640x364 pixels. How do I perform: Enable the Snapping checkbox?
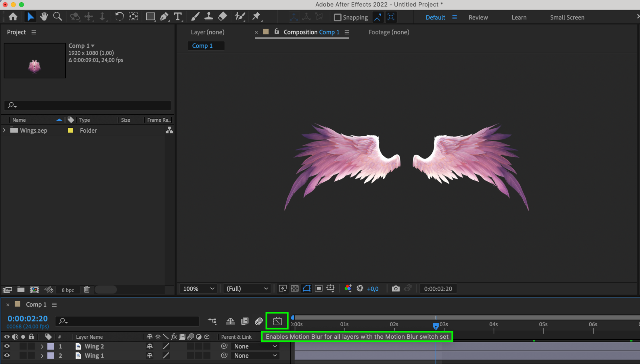point(337,17)
